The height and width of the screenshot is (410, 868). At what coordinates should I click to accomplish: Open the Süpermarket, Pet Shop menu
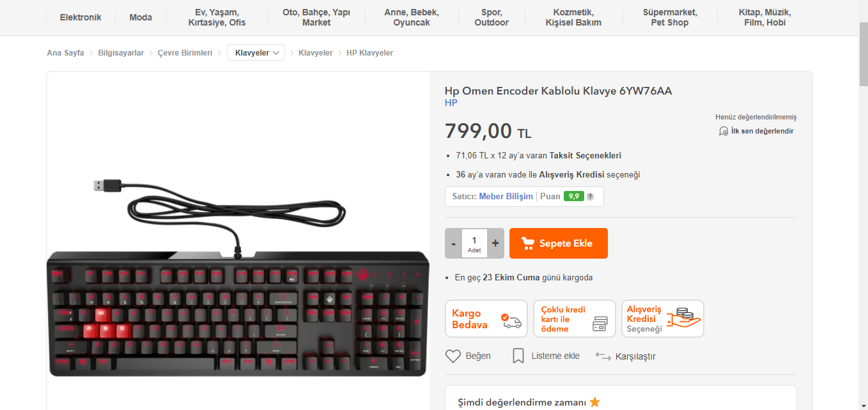click(x=670, y=17)
